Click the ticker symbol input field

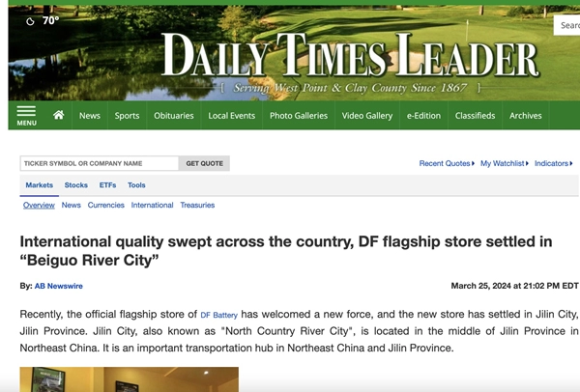(99, 164)
